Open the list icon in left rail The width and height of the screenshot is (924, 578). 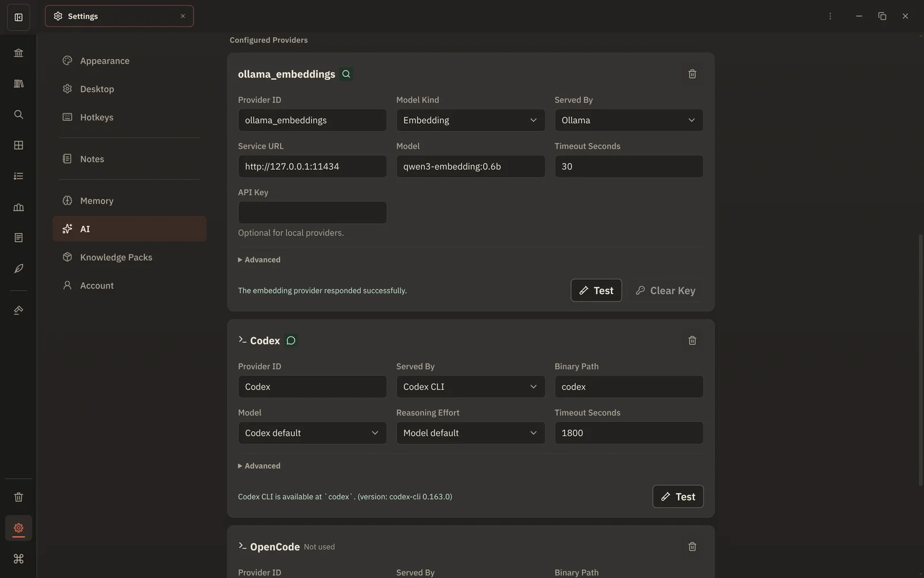click(18, 176)
